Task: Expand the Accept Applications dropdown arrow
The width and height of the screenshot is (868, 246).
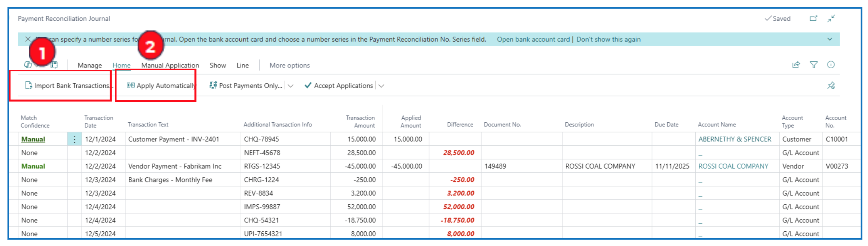Action: pyautogui.click(x=381, y=86)
